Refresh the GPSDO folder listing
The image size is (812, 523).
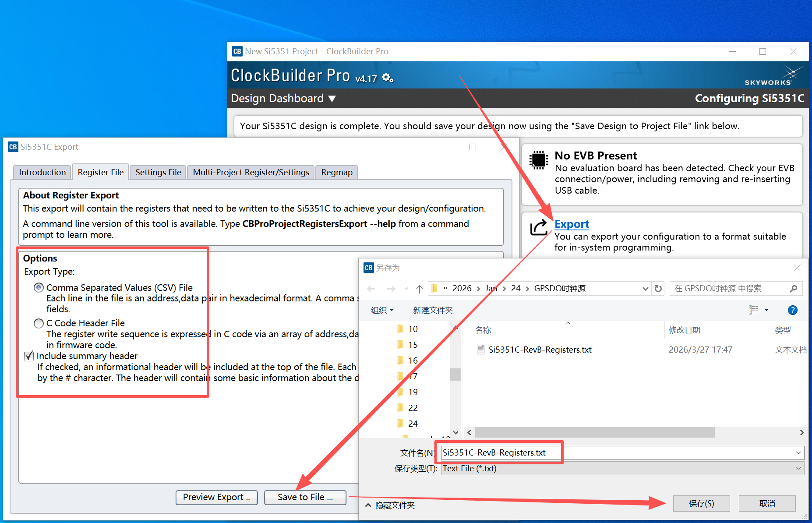pos(658,289)
